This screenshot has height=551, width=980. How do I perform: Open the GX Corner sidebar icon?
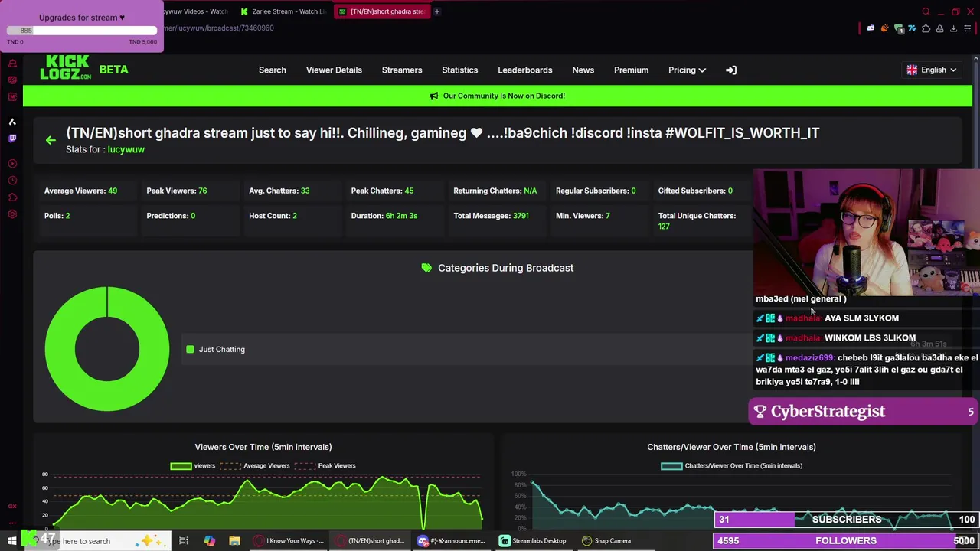[x=12, y=64]
